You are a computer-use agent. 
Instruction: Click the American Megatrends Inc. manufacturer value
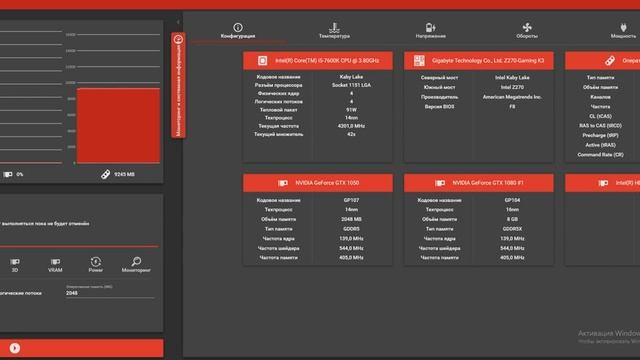512,97
